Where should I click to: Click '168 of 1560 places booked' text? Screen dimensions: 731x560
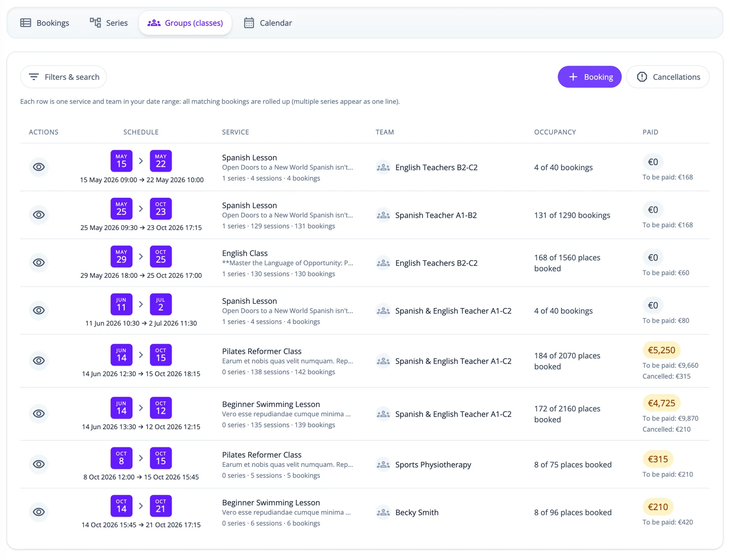pos(567,263)
